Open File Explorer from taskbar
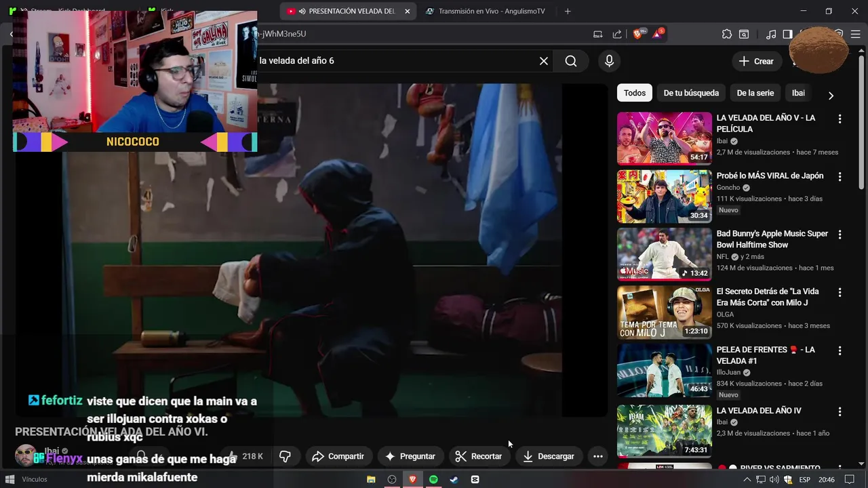This screenshot has height=488, width=868. (371, 479)
